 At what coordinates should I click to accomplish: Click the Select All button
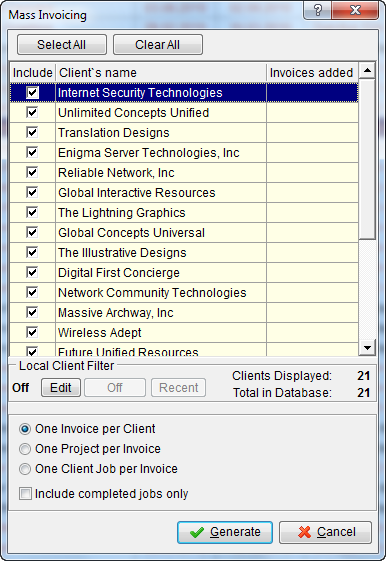pyautogui.click(x=62, y=45)
